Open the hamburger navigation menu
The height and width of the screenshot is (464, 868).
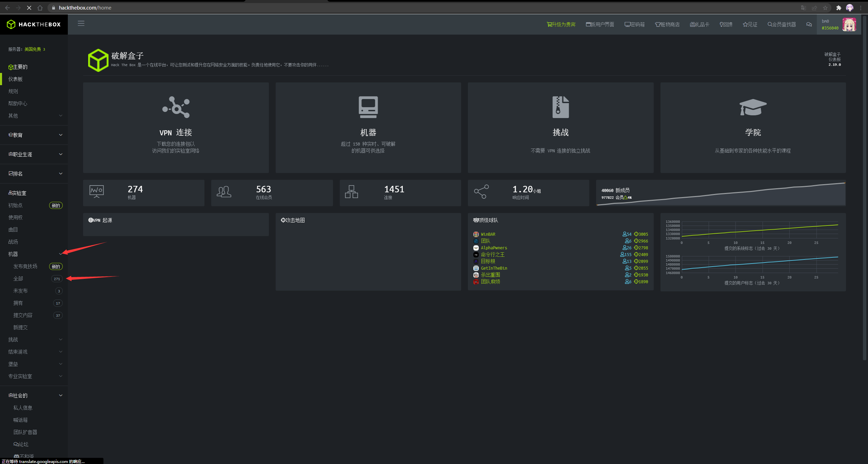pos(81,24)
